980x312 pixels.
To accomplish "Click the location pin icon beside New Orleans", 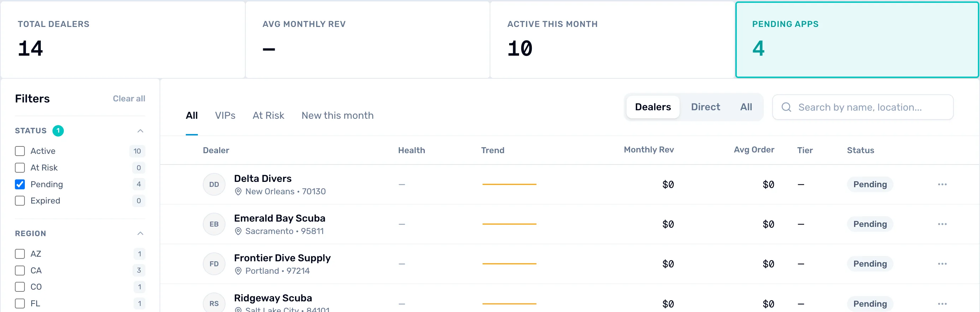I will (x=238, y=191).
